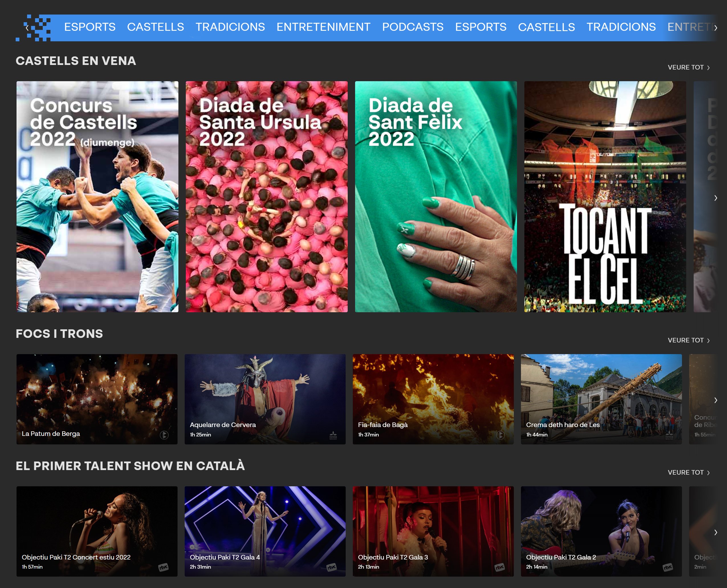
Task: Click rtvc logo on Objectiu Paki Gala 3 card
Action: pyautogui.click(x=500, y=567)
